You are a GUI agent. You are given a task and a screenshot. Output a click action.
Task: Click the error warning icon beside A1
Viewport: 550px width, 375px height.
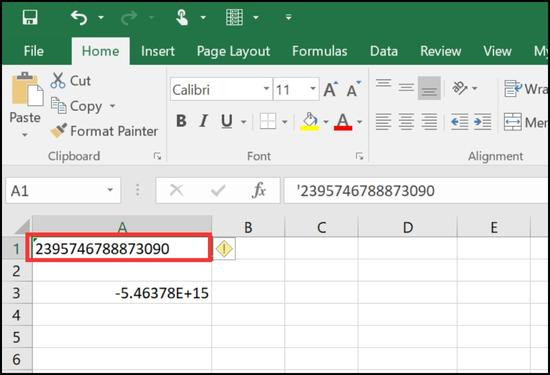(224, 249)
